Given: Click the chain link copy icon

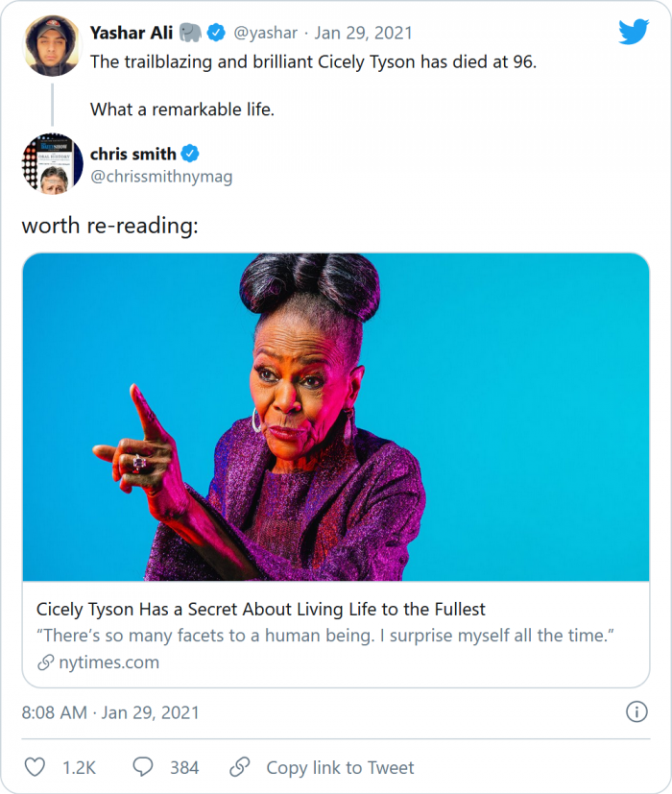Looking at the screenshot, I should click(x=240, y=767).
